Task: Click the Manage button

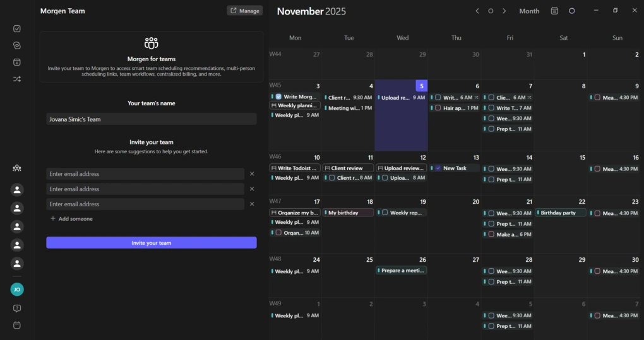Action: (244, 11)
